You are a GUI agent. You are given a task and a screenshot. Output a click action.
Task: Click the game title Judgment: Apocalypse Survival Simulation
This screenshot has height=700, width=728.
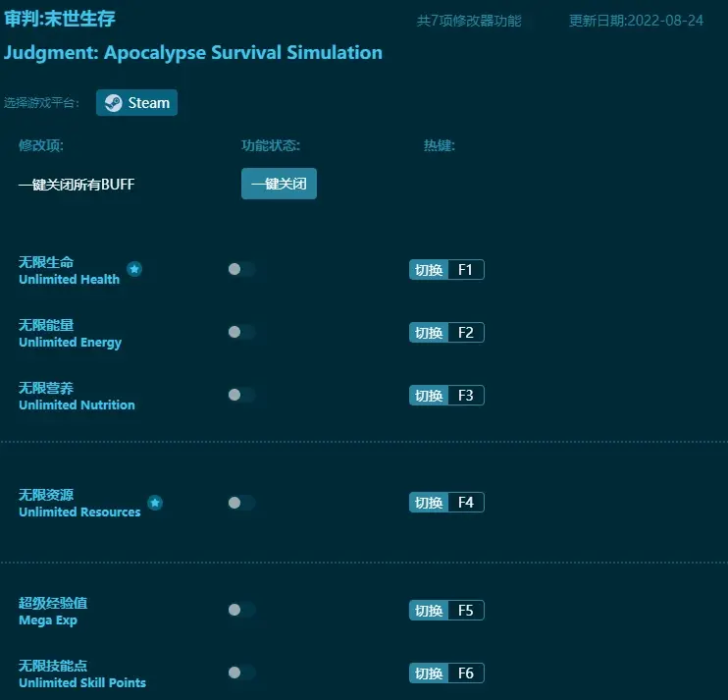193,53
